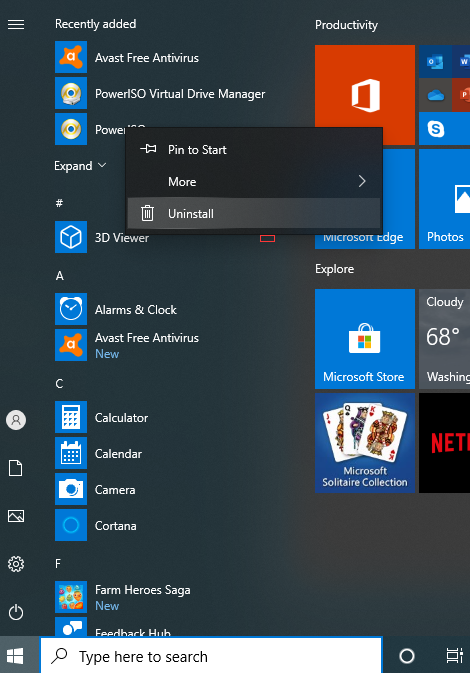Screen dimensions: 470x673
Task: Click Avast icon marked New under A
Action: click(71, 345)
